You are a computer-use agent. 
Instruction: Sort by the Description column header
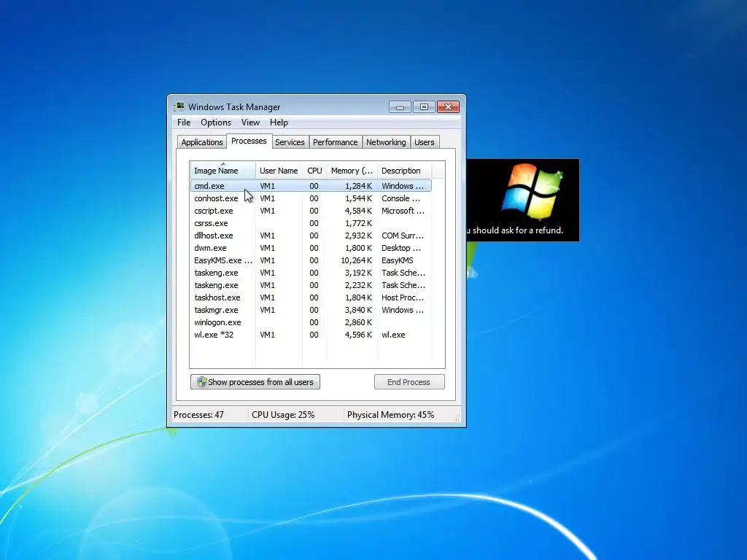404,171
